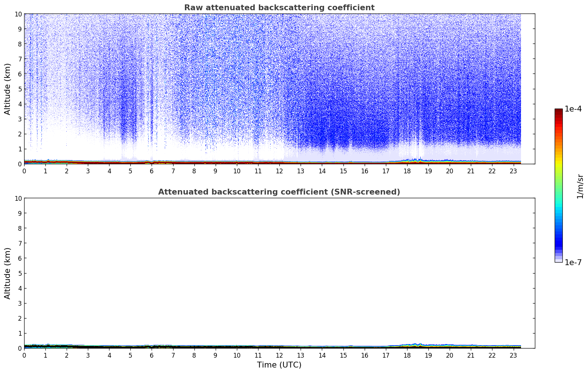Click the "1e-7" colorbar minimum label
Screen dimensions: 588x373
pos(573,262)
